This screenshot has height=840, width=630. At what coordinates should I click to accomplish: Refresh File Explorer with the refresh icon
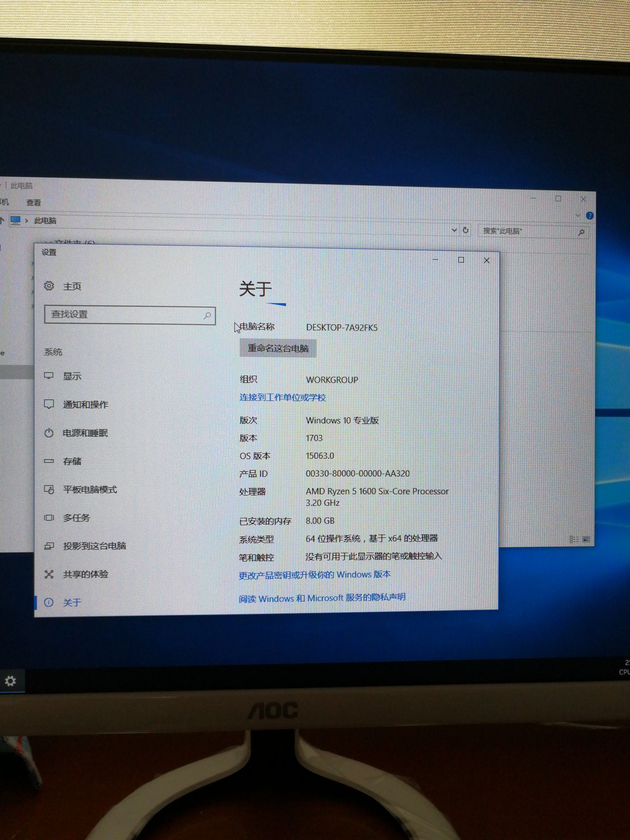tap(465, 230)
